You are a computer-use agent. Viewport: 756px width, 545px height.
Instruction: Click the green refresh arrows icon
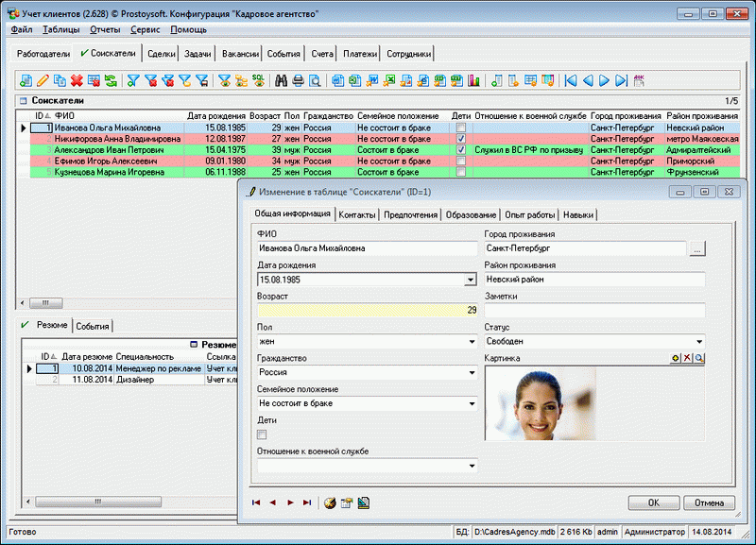click(x=111, y=80)
